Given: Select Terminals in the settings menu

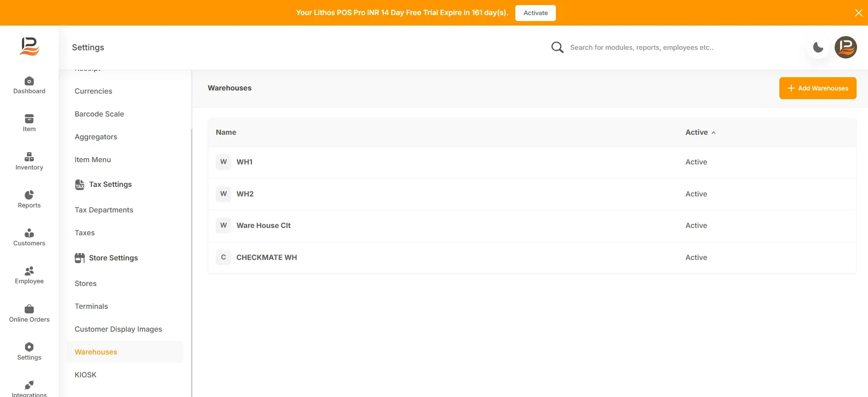Looking at the screenshot, I should click(x=91, y=306).
